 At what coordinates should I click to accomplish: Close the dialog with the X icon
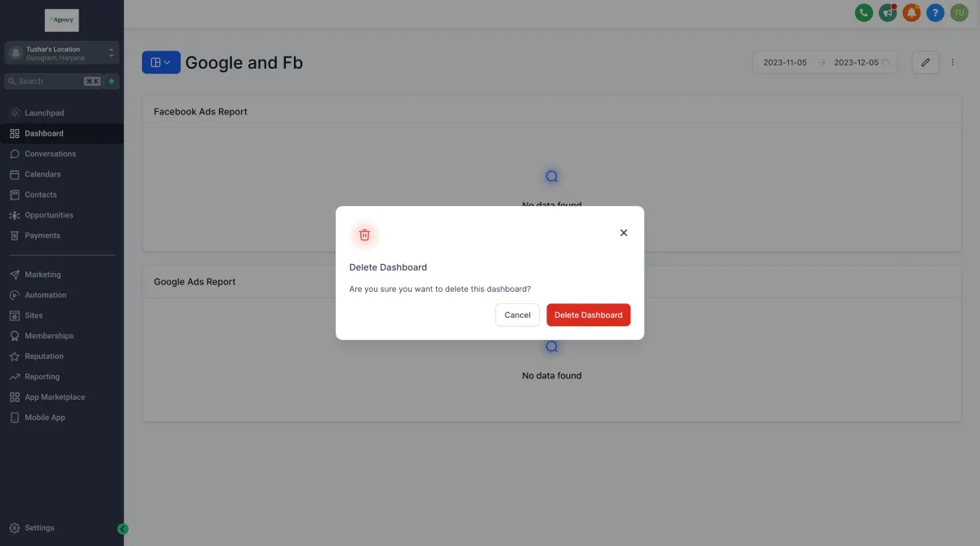[624, 233]
